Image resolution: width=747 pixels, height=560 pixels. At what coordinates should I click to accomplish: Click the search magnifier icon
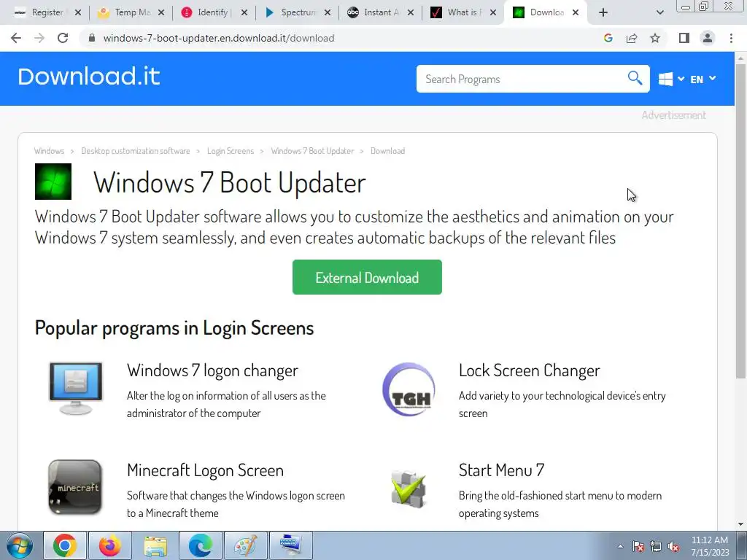635,77
